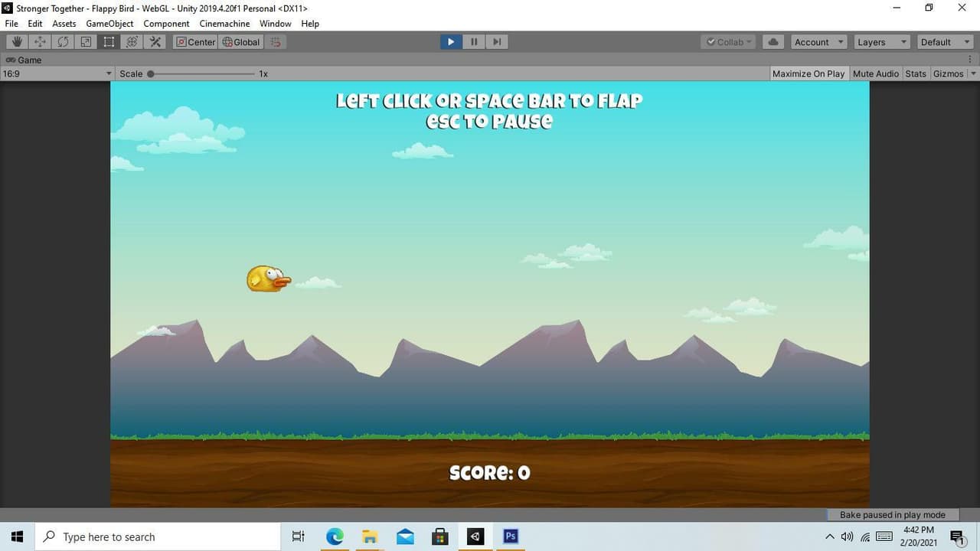Adjust the Scale slider handle
Image resolution: width=980 pixels, height=551 pixels.
(151, 73)
